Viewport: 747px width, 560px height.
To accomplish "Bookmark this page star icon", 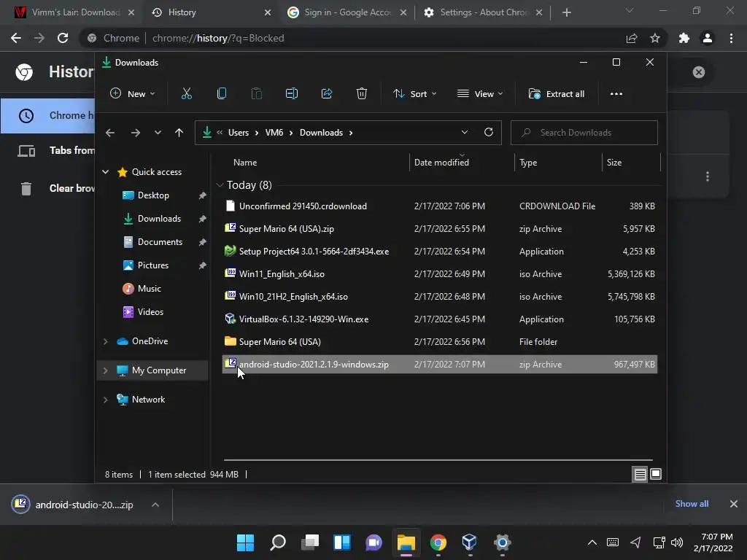I will click(655, 38).
